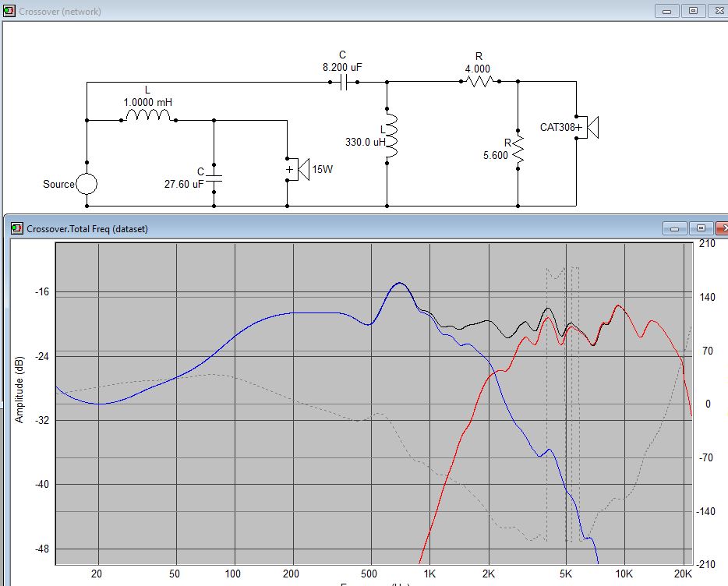The width and height of the screenshot is (728, 586).
Task: Maximize the Crossover.Total Freq dataset window
Action: (701, 228)
